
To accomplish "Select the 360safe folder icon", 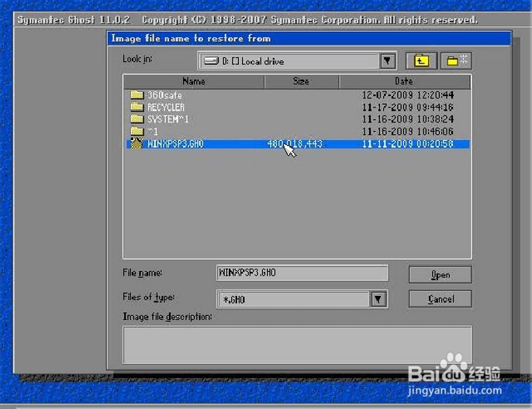I will [137, 95].
